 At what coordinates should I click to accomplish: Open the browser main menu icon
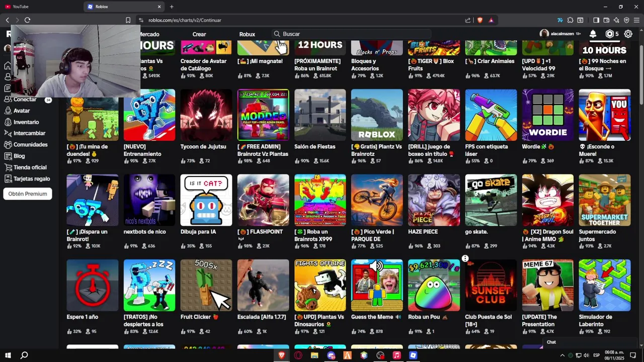(636, 20)
